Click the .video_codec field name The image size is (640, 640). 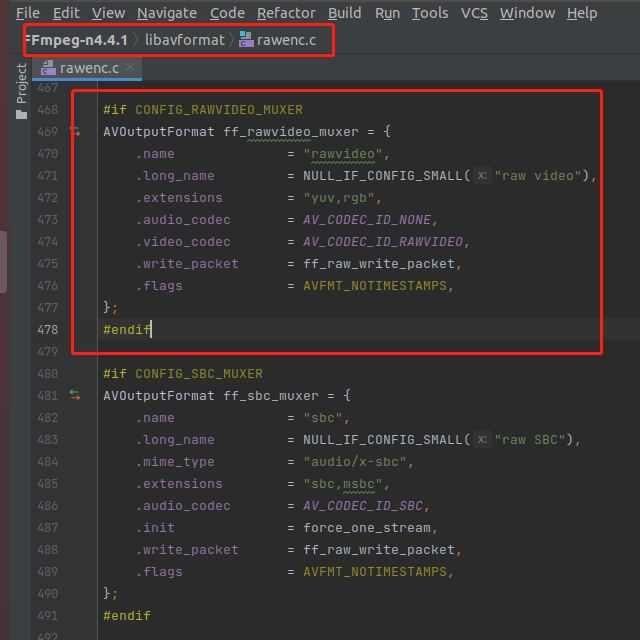pos(183,242)
